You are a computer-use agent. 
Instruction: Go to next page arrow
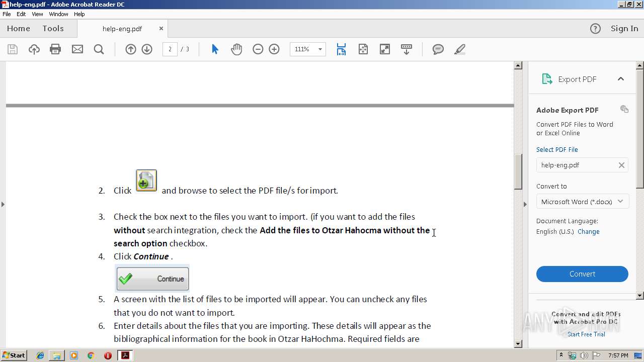147,49
